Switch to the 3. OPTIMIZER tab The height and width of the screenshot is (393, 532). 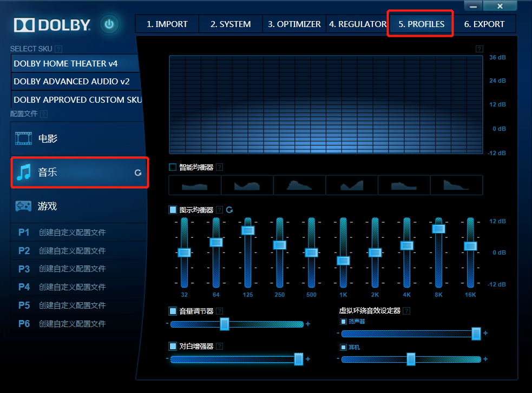[x=294, y=24]
